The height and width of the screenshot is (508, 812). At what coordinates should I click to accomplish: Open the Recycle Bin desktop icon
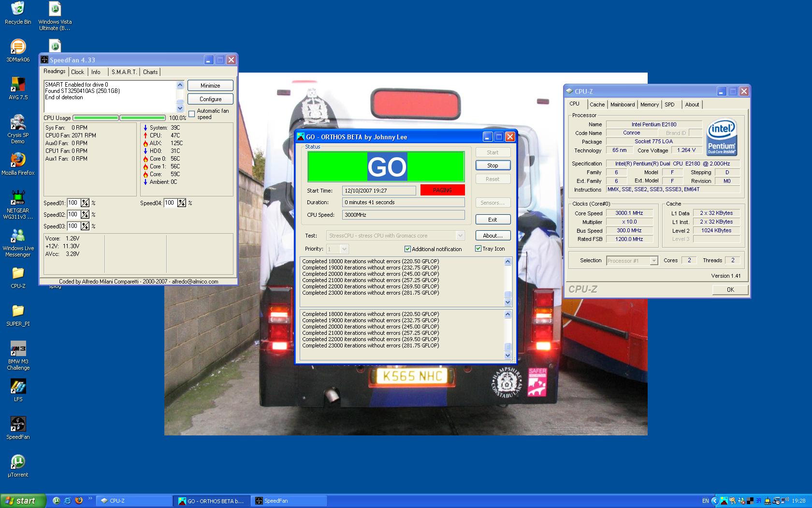click(x=18, y=13)
